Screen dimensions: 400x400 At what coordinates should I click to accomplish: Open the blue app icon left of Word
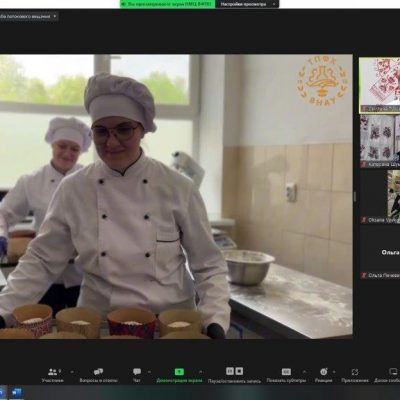pos(3,393)
